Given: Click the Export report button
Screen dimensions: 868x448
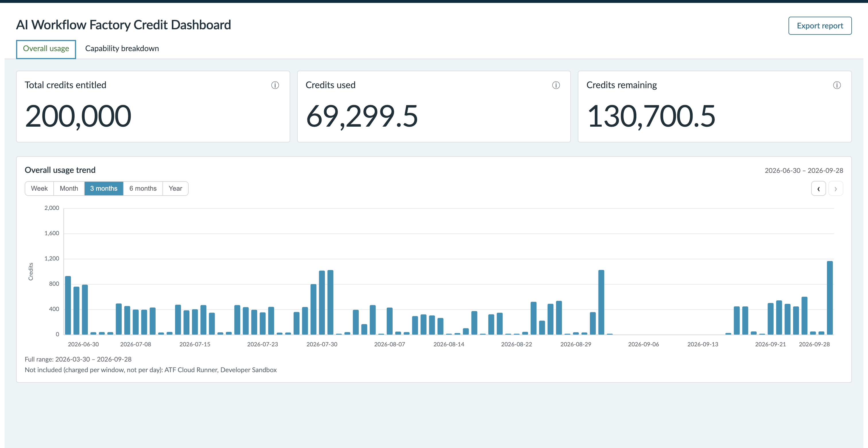Looking at the screenshot, I should (819, 26).
